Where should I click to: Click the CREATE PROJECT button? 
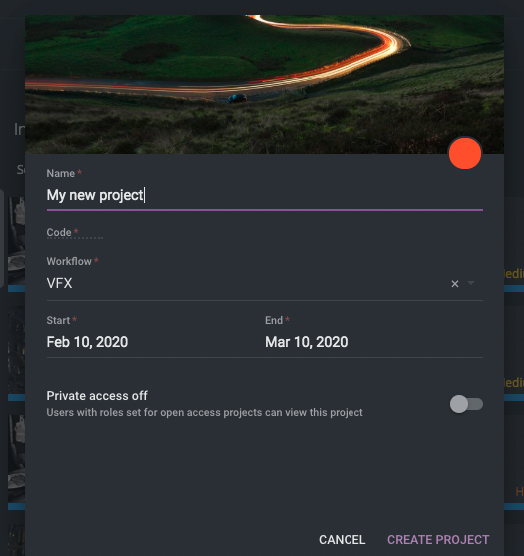(438, 540)
